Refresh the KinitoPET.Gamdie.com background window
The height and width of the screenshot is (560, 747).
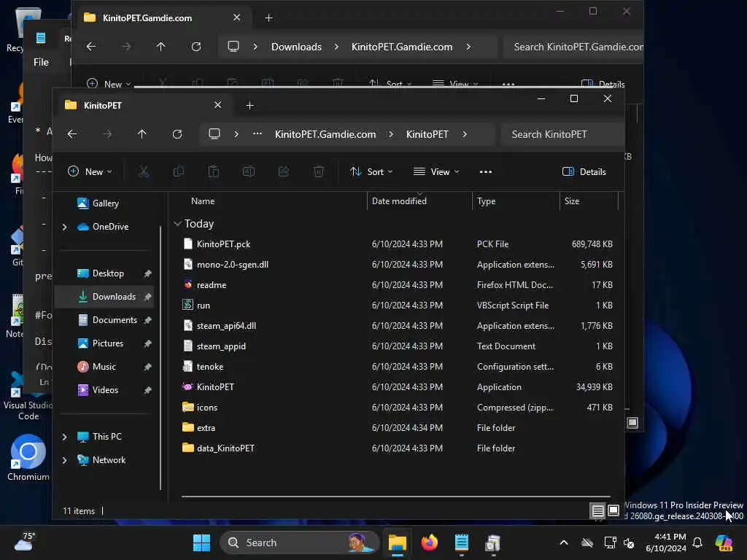click(196, 47)
